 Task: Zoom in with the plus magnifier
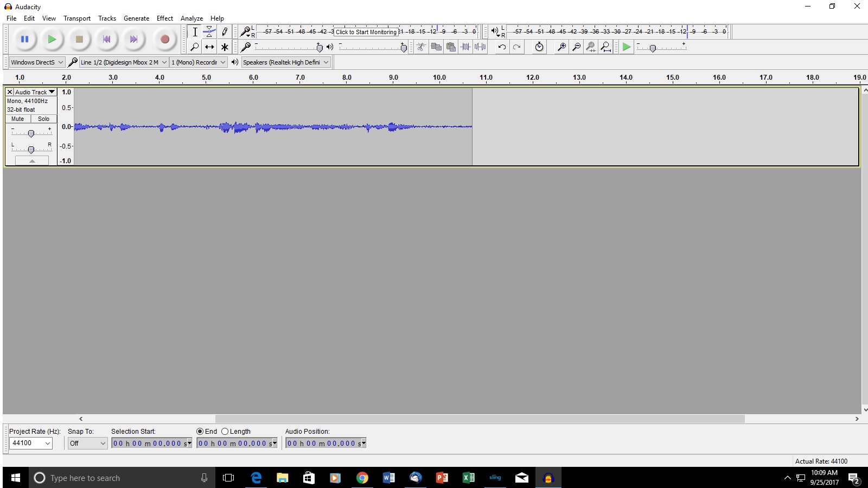(561, 47)
